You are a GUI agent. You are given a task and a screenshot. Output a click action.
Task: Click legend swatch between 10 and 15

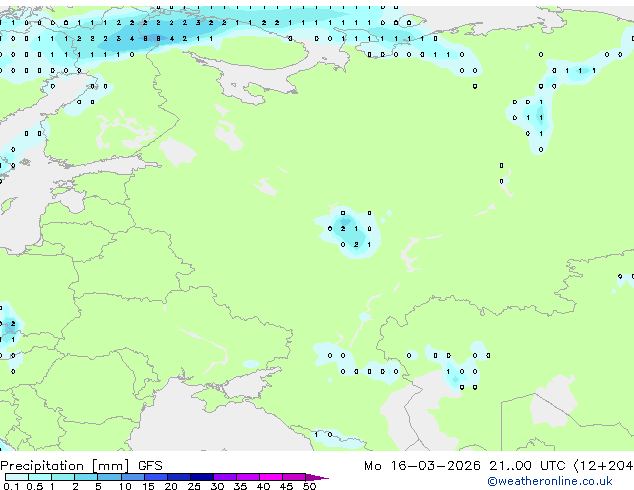tap(133, 477)
